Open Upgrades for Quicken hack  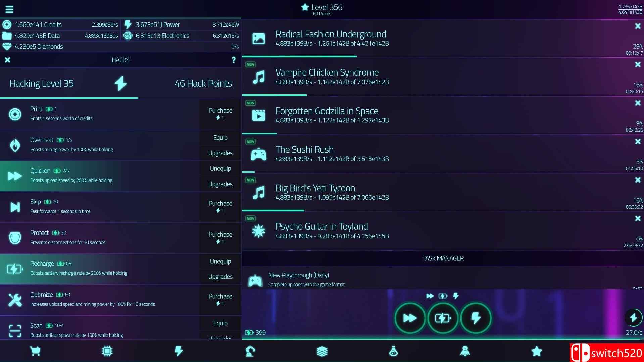point(220,184)
